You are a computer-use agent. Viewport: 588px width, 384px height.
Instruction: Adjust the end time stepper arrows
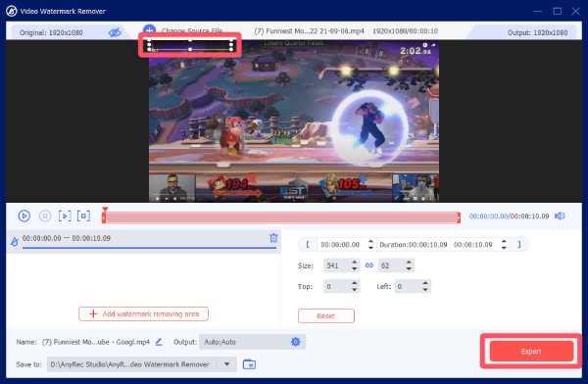[504, 245]
